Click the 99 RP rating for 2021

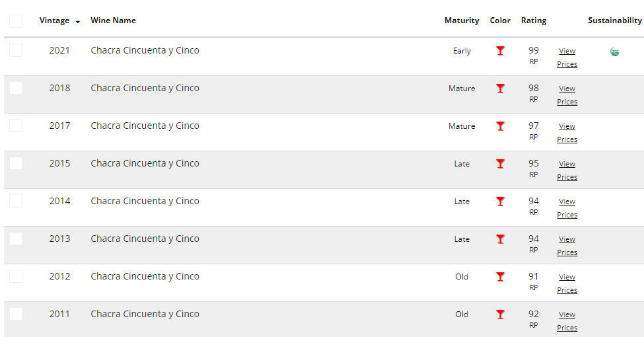click(x=533, y=55)
